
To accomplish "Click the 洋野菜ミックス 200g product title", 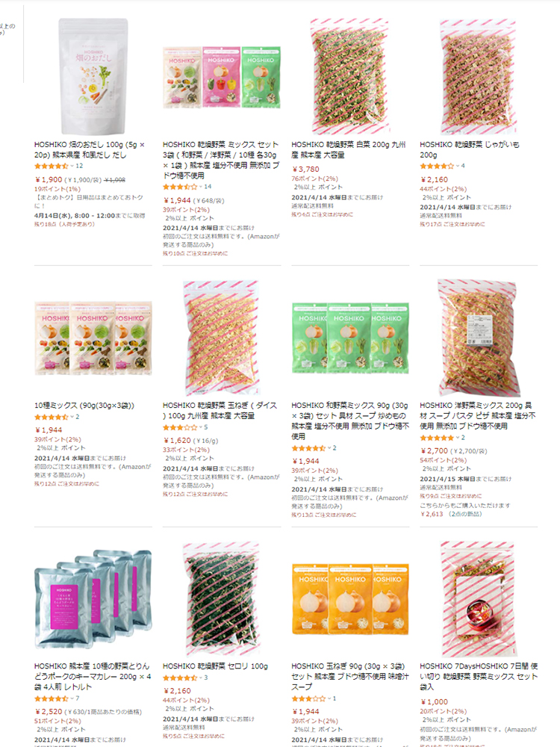I will click(x=478, y=415).
